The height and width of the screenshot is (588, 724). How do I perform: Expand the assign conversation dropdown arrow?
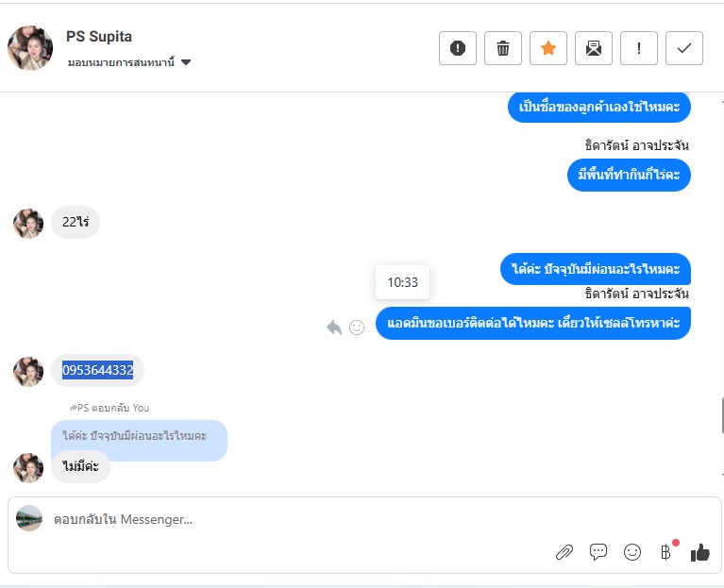[186, 62]
